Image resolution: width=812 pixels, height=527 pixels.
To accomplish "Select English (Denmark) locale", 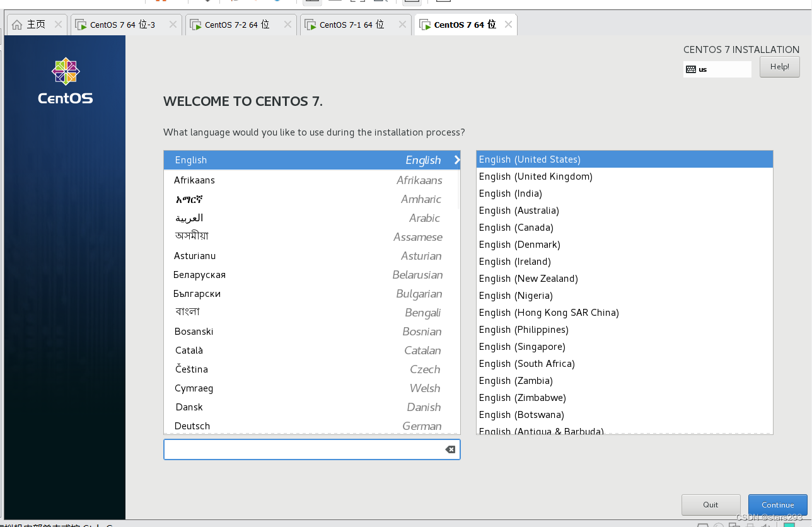I will coord(624,245).
